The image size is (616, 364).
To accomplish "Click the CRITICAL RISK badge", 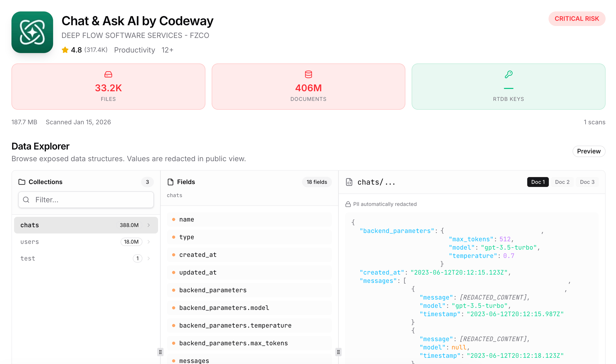I will click(577, 19).
